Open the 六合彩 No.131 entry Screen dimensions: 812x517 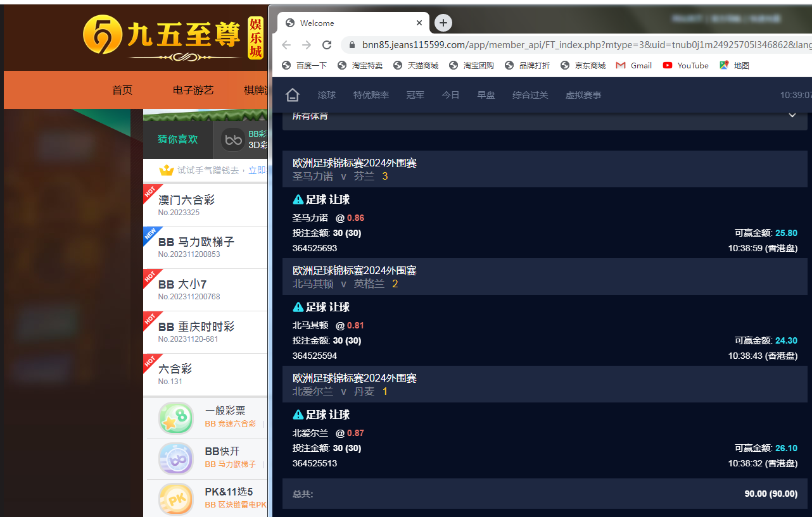pos(205,375)
